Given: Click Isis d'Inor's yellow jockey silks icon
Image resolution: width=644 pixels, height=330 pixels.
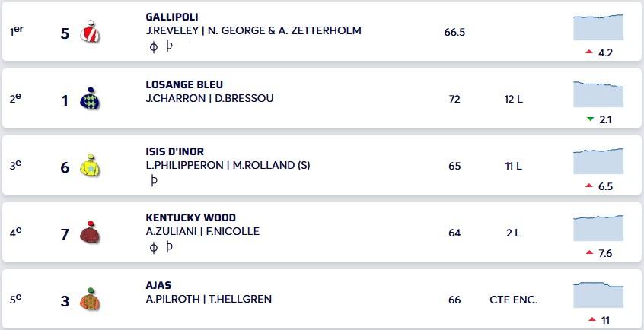Looking at the screenshot, I should tap(91, 166).
